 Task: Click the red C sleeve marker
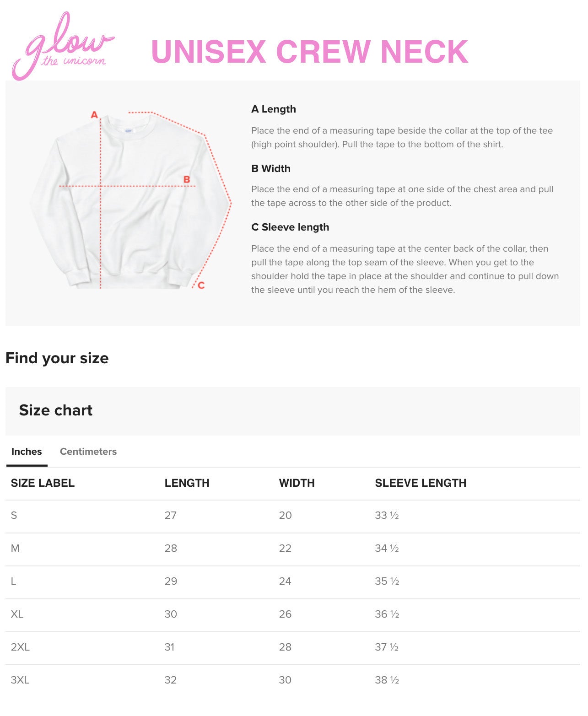tap(201, 285)
